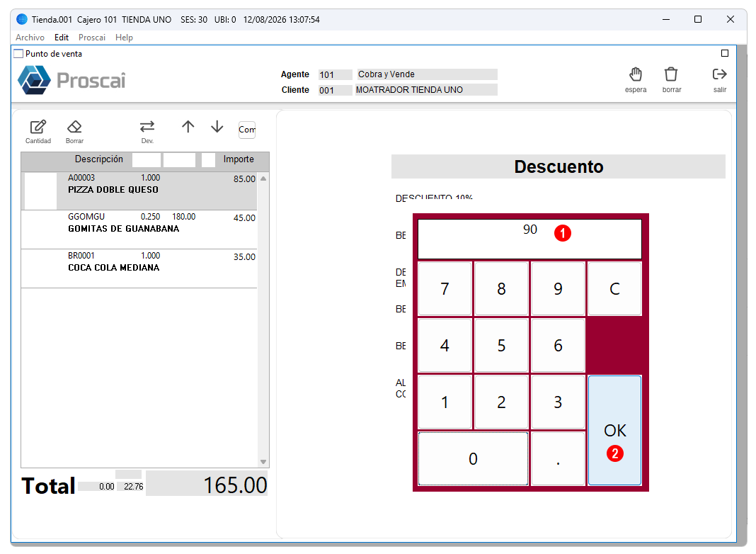The height and width of the screenshot is (554, 756).
Task: Select the GOMITAS DE GUANABANA row
Action: click(139, 230)
